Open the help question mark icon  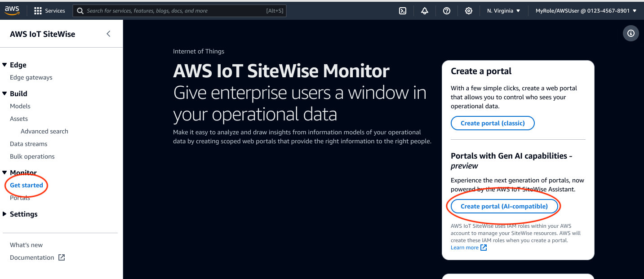pyautogui.click(x=447, y=11)
